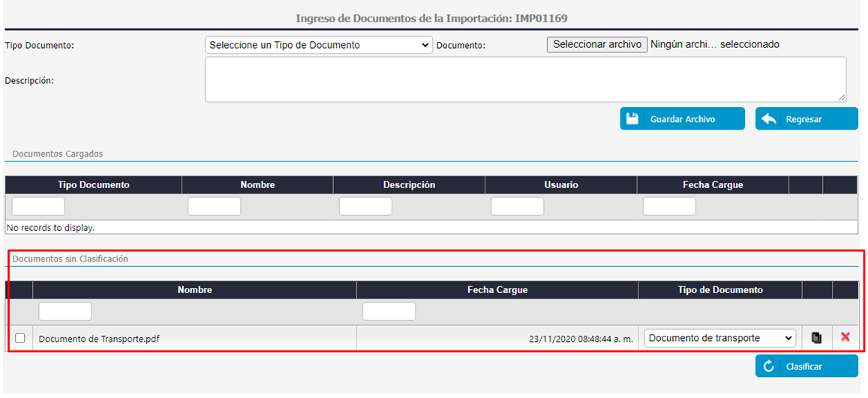Screen dimensions: 868x398
Task: Click the refresh icon on Clasificar
Action: [x=768, y=367]
